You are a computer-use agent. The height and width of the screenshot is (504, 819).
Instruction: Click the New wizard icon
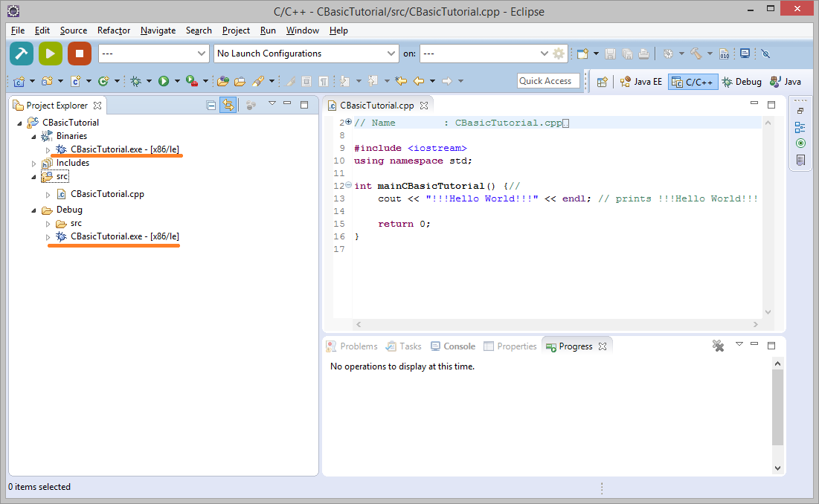[583, 54]
